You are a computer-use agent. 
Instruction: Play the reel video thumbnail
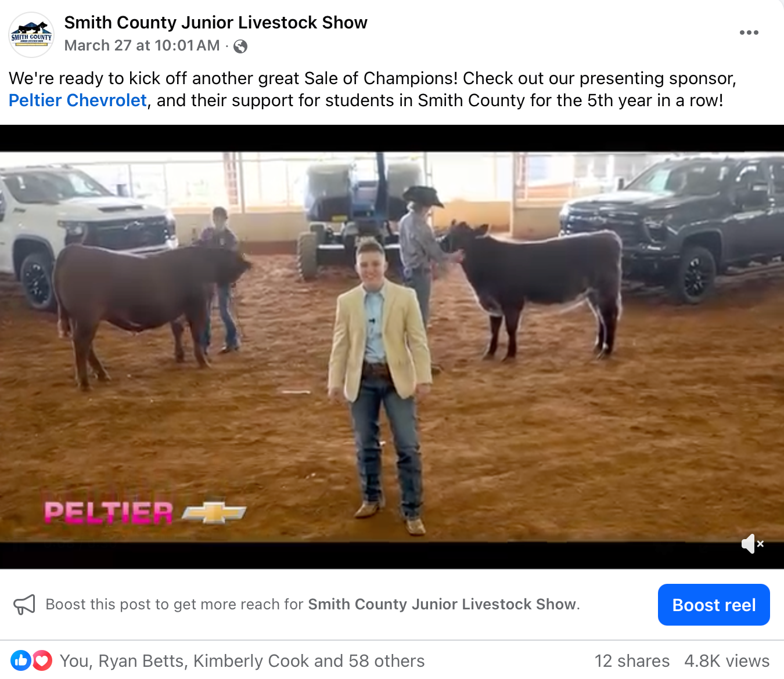[x=392, y=347]
